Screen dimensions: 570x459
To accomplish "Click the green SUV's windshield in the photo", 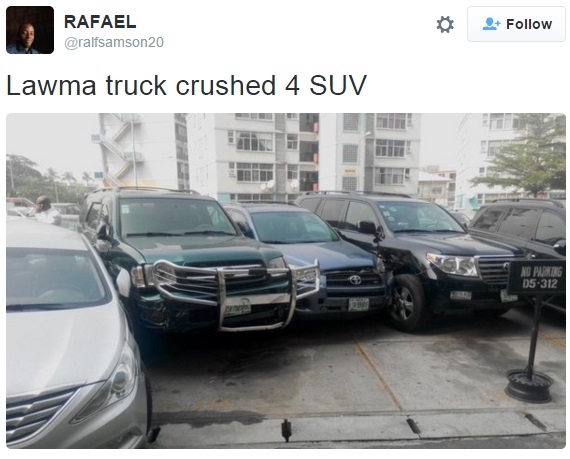I will click(x=177, y=217).
